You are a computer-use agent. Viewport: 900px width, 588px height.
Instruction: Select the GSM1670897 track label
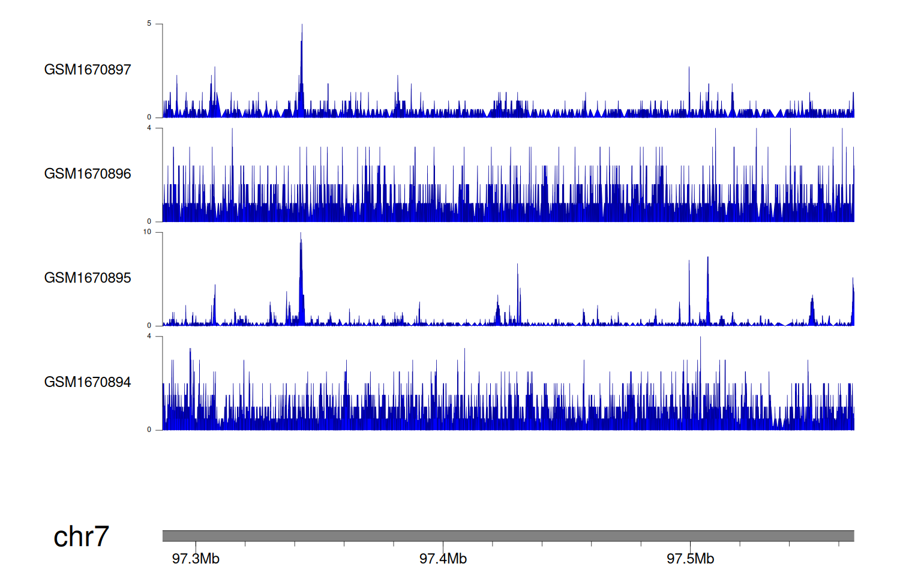88,70
